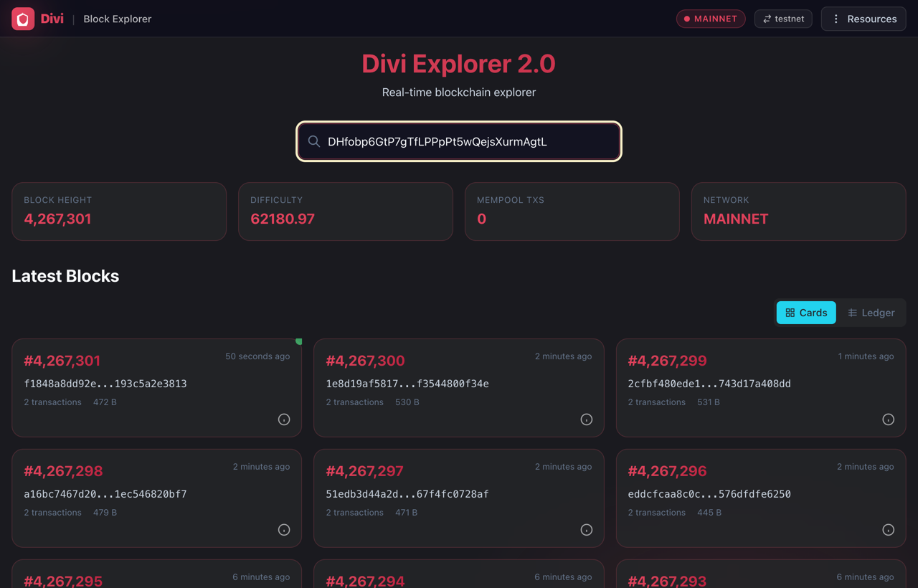
Task: Open the Resources menu
Action: [x=863, y=19]
